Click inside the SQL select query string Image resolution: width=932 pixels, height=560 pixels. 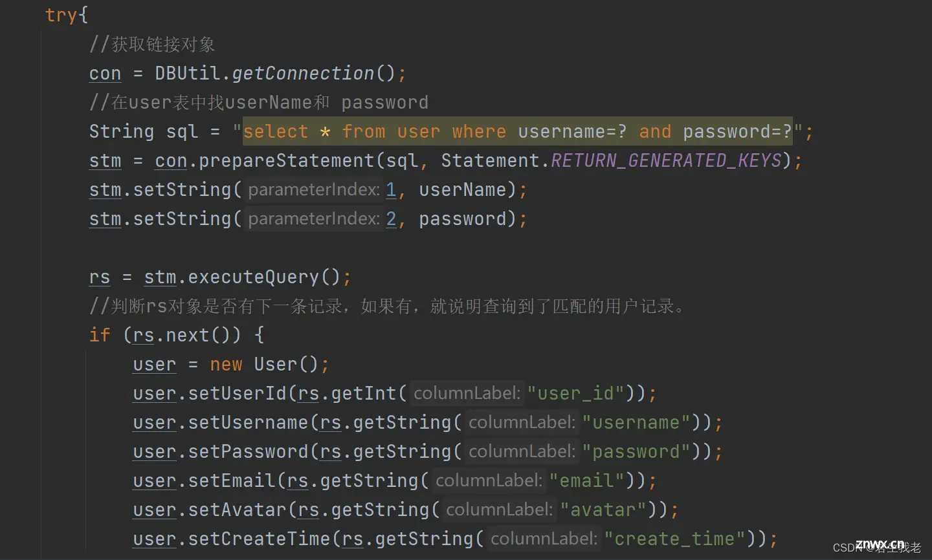coord(518,131)
